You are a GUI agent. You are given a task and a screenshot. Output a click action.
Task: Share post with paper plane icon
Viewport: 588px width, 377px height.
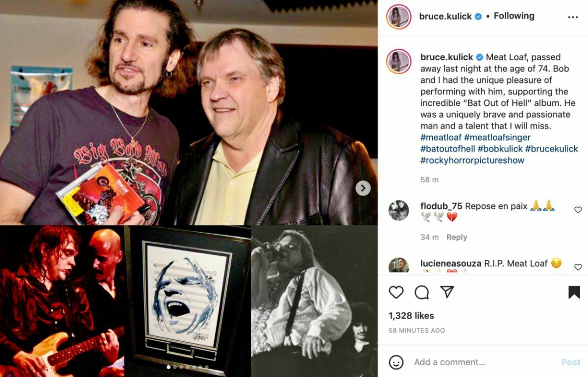click(x=447, y=292)
